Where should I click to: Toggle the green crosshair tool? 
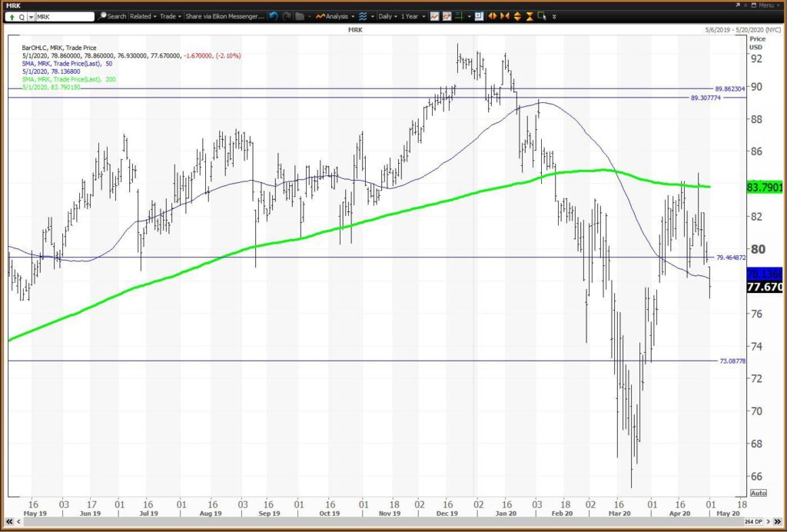click(460, 17)
